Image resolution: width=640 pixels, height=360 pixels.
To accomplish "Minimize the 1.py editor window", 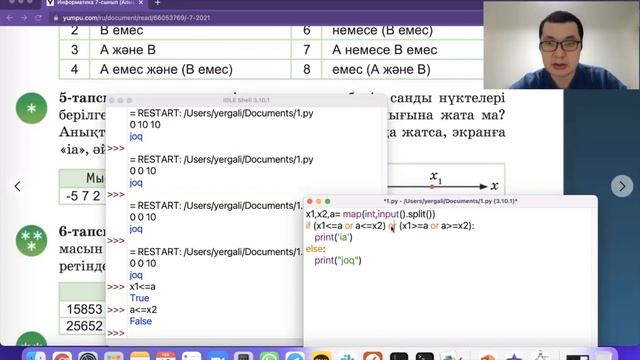I will click(x=319, y=201).
